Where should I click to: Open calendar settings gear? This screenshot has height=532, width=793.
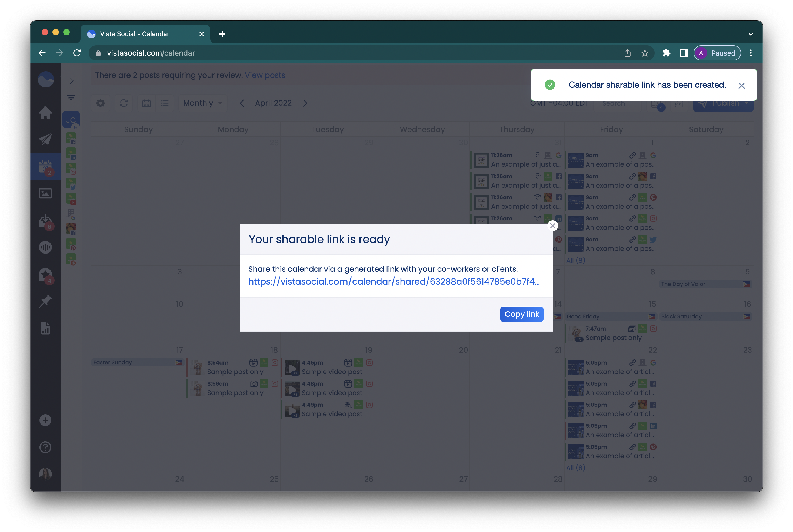click(101, 103)
